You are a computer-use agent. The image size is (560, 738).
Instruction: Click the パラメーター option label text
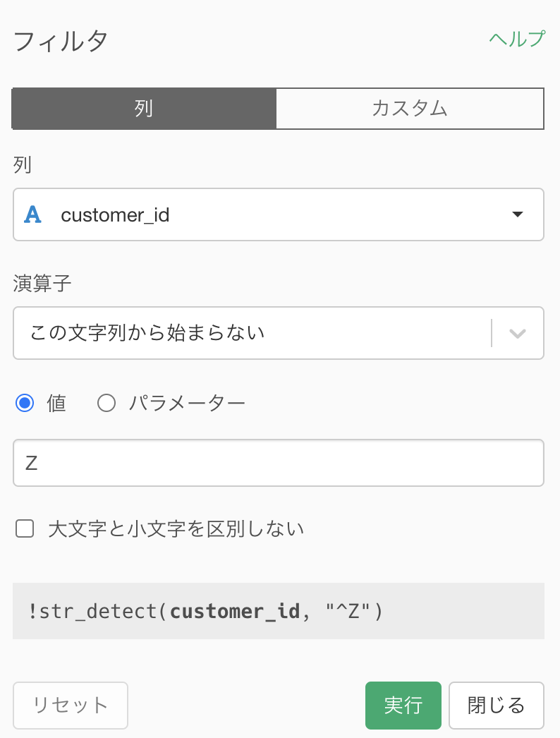[x=188, y=404]
